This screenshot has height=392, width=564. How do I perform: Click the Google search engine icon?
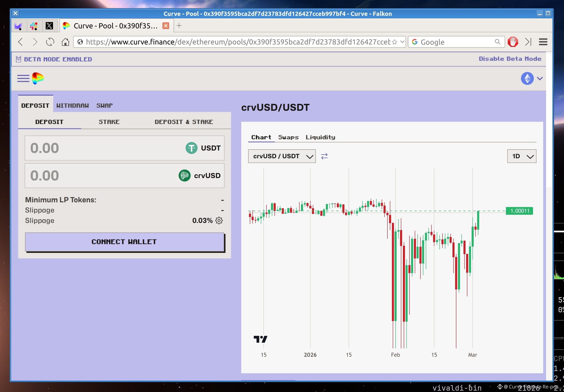pos(415,42)
